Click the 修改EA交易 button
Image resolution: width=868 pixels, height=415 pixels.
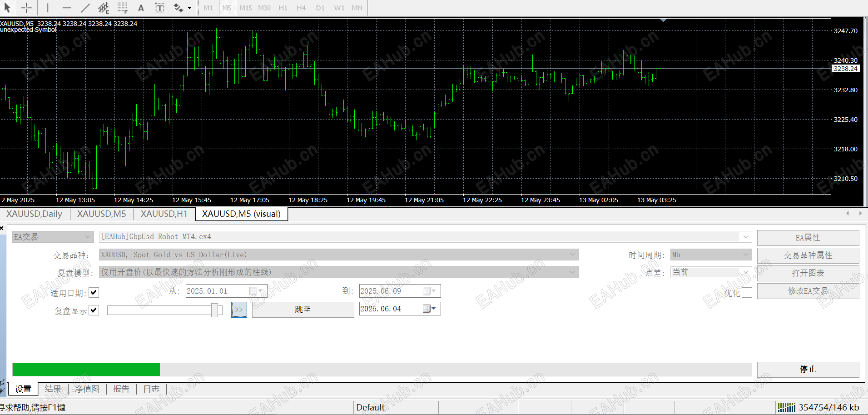point(808,291)
